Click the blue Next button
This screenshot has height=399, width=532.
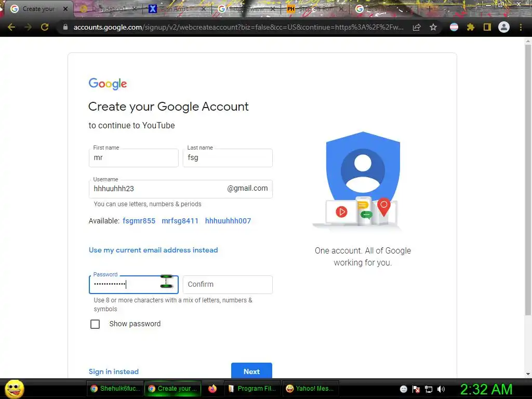[252, 371]
